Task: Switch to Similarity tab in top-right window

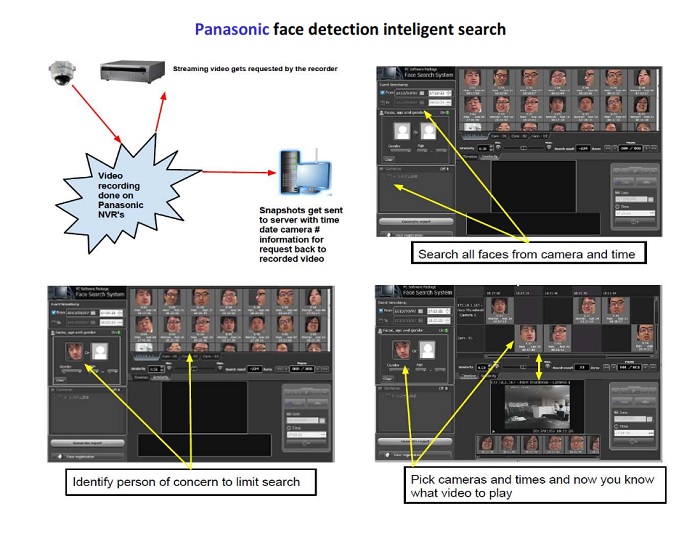Action: (x=489, y=157)
